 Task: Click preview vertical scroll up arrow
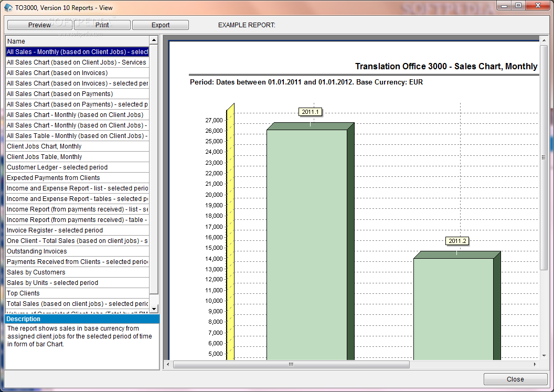coord(544,40)
